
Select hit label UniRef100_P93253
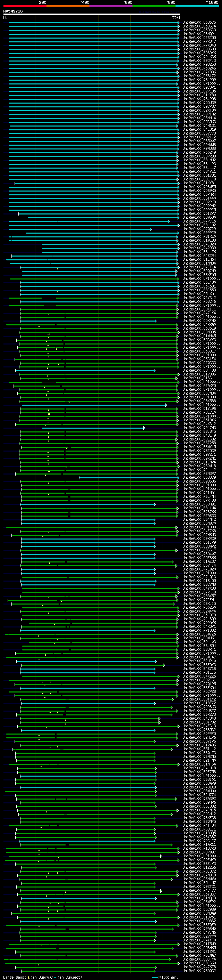click(199, 65)
